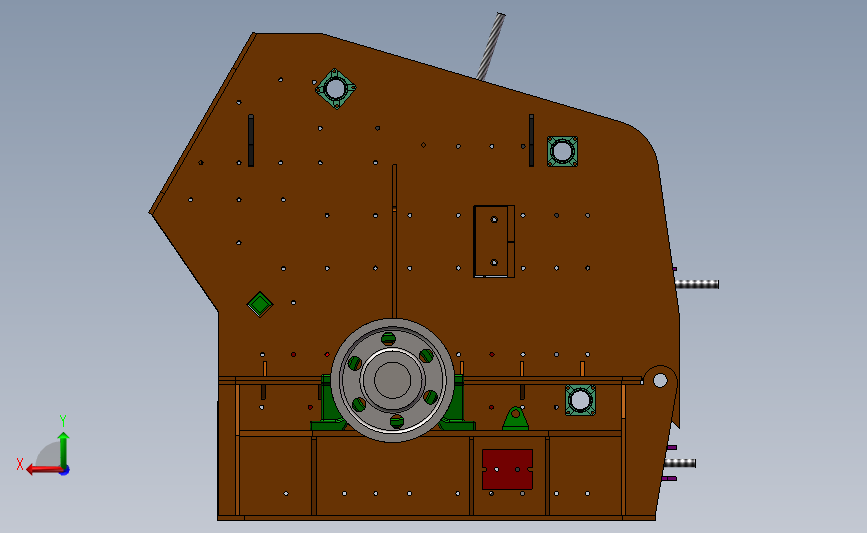Viewport: 867px width, 533px height.
Task: Click the green Y axis arrow of the triad
Action: [x=64, y=451]
